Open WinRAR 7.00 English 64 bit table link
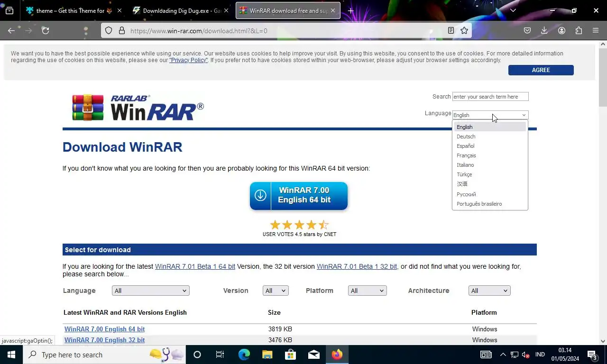The width and height of the screenshot is (607, 364). [105, 329]
